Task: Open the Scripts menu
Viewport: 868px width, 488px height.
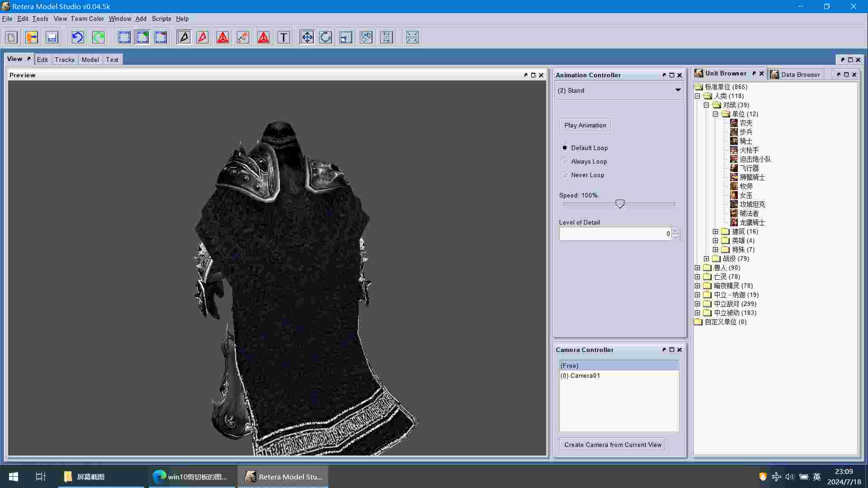Action: [x=161, y=19]
